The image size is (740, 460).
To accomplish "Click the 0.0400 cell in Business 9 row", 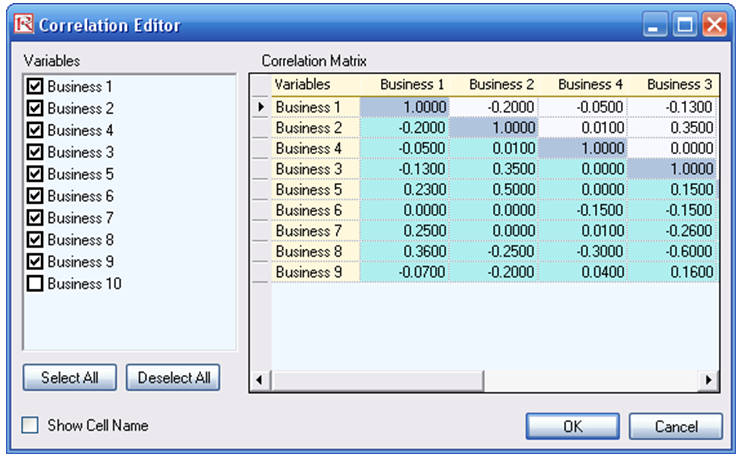I will click(x=583, y=272).
